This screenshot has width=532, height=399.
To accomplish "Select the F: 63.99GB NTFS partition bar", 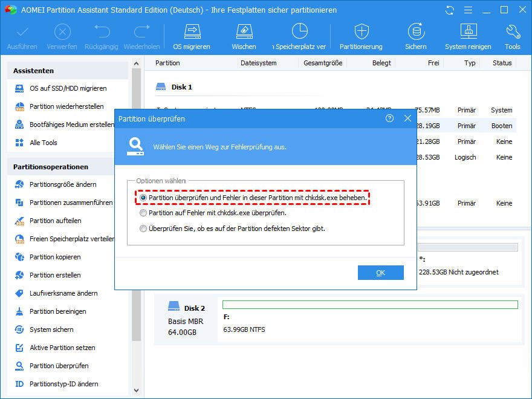I will (370, 305).
